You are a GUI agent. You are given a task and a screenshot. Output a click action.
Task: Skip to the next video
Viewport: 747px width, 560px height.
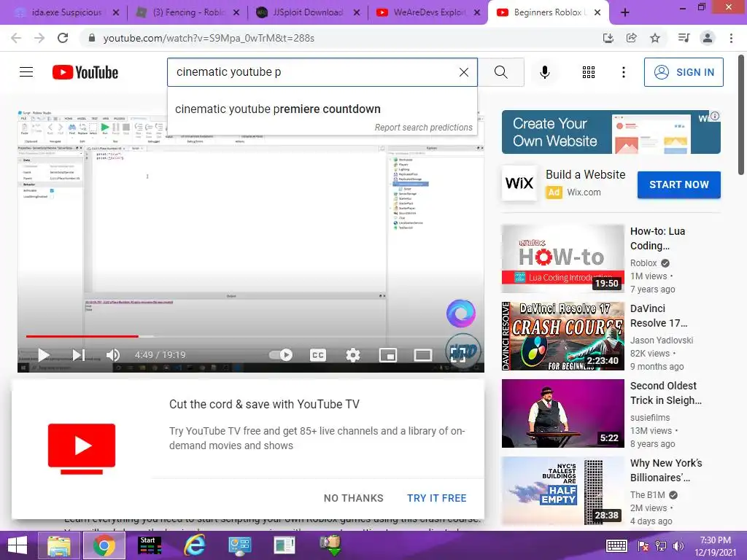[x=79, y=355]
